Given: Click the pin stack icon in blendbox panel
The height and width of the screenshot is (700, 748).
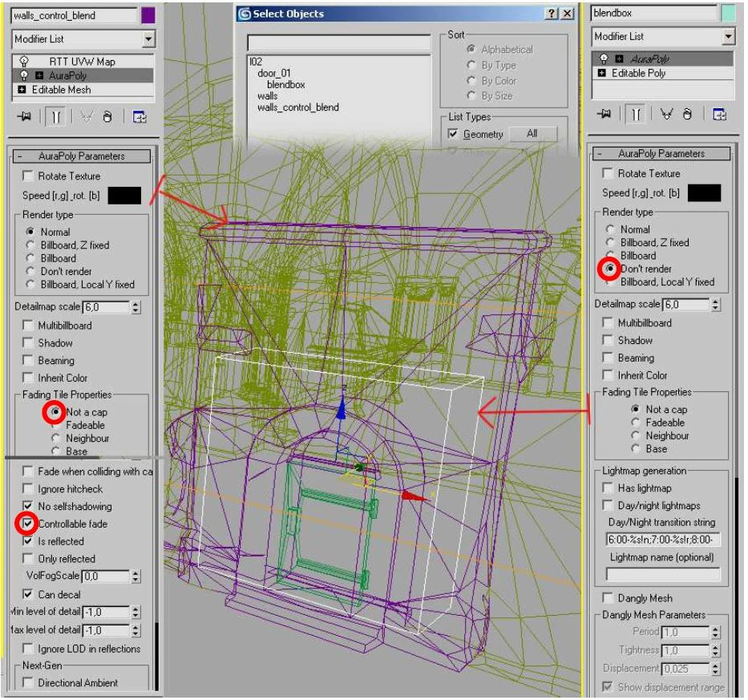Looking at the screenshot, I should (x=604, y=114).
